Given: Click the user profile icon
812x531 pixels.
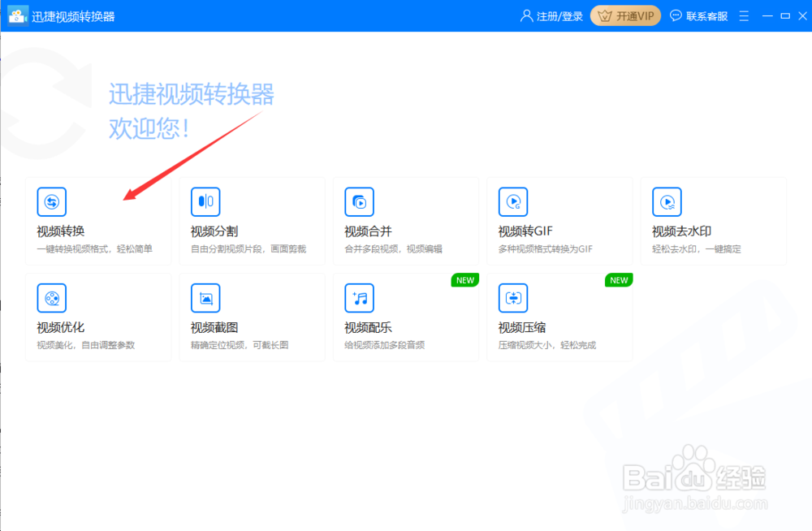Looking at the screenshot, I should (526, 16).
